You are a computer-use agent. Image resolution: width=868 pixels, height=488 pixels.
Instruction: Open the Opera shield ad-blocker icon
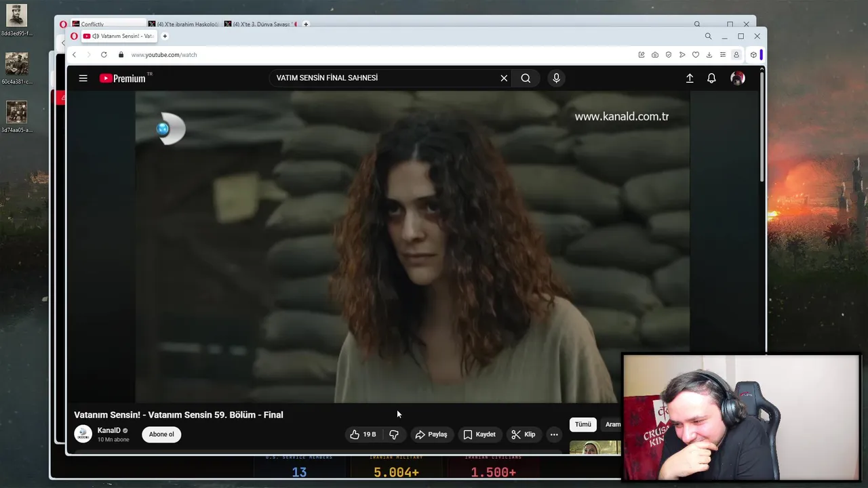coord(668,55)
